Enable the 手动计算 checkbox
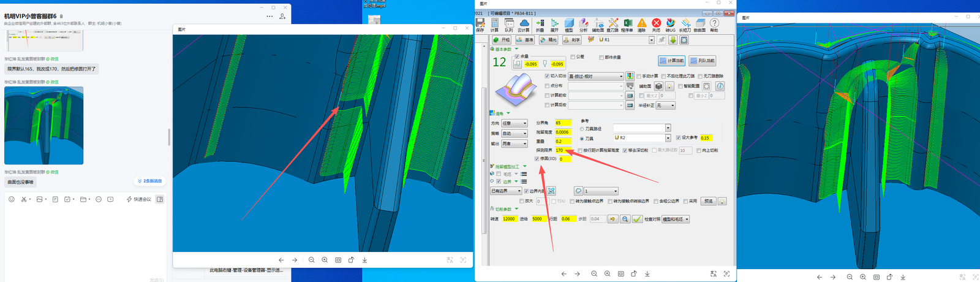Screen dimensions: 980x282 [x=639, y=76]
